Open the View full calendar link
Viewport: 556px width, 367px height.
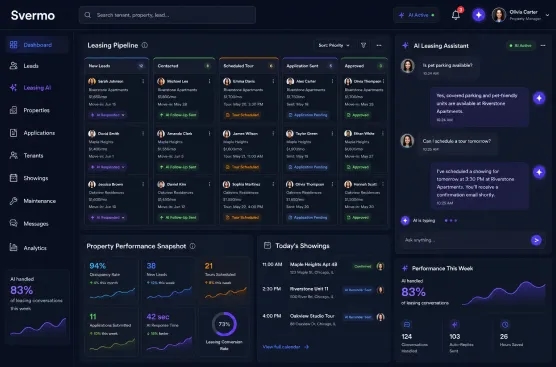[286, 347]
